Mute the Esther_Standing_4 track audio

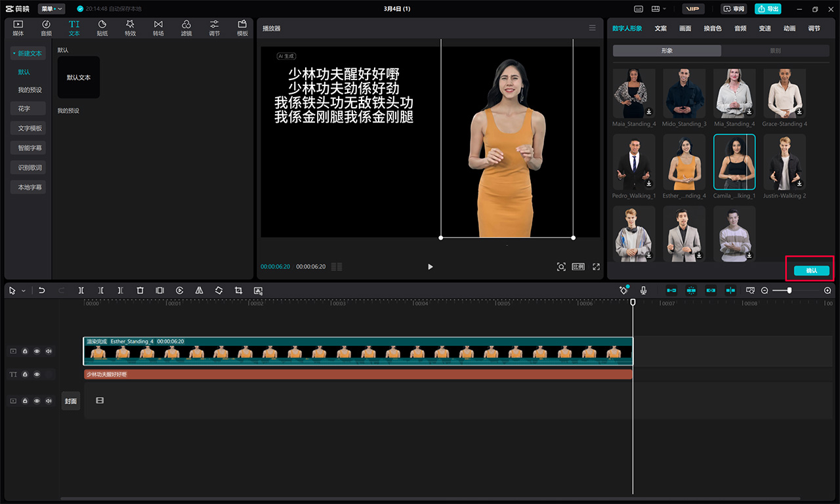point(49,351)
